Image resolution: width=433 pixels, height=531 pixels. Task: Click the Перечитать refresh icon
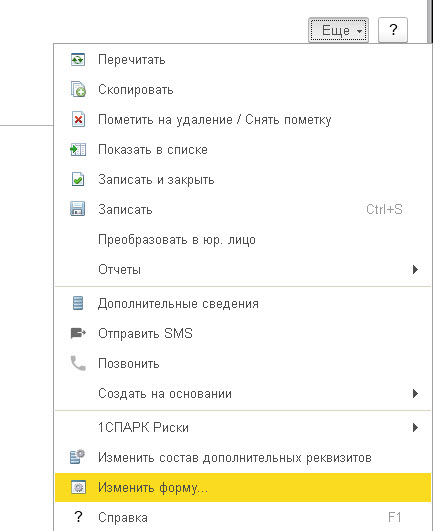(78, 60)
